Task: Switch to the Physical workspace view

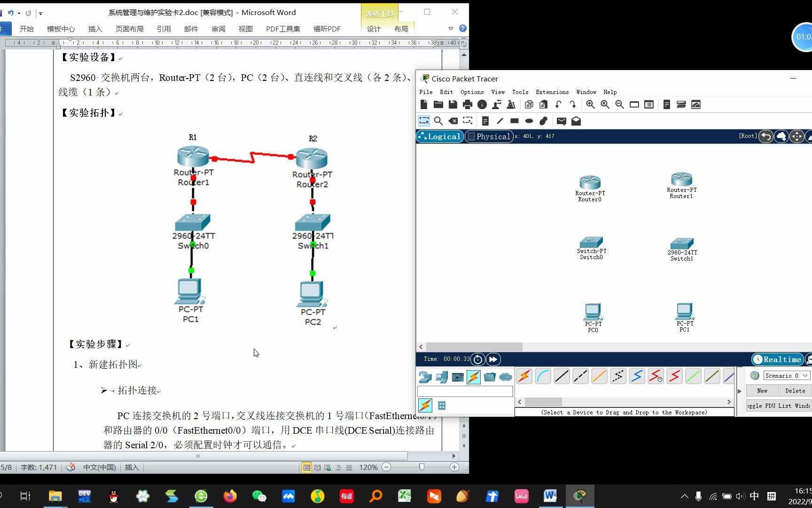Action: coord(489,136)
